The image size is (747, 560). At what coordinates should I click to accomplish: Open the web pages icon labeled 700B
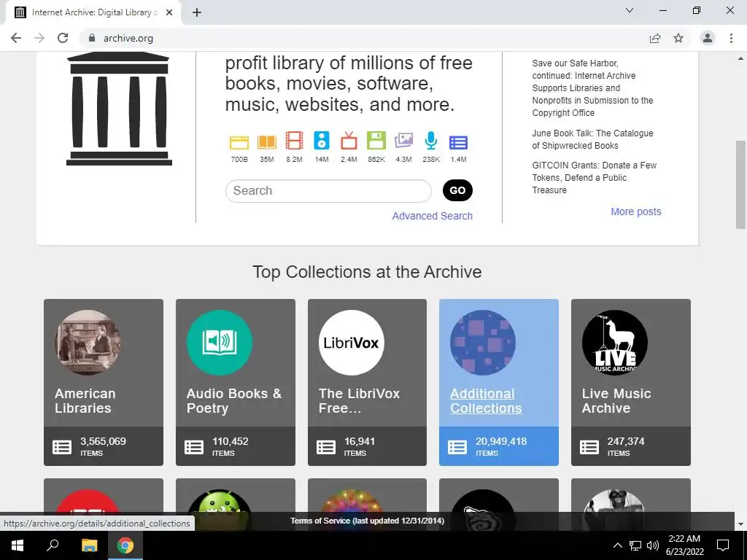(x=239, y=142)
